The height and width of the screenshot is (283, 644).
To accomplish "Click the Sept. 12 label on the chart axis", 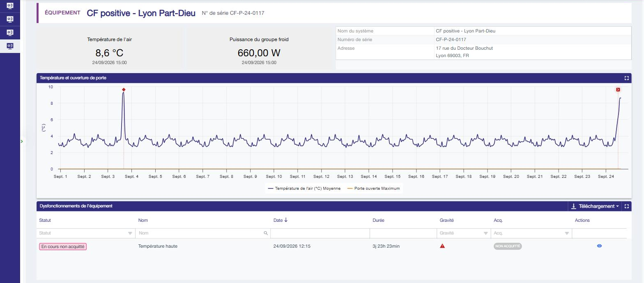I will pyautogui.click(x=321, y=176).
